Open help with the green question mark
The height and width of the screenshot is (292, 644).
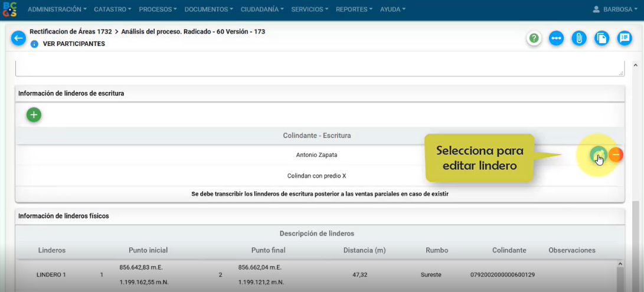coord(534,38)
